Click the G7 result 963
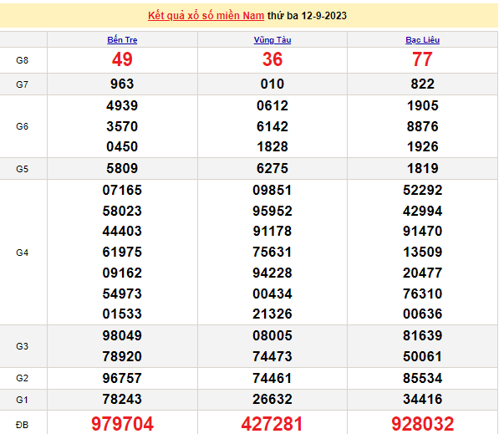Image resolution: width=504 pixels, height=434 pixels. pyautogui.click(x=122, y=84)
